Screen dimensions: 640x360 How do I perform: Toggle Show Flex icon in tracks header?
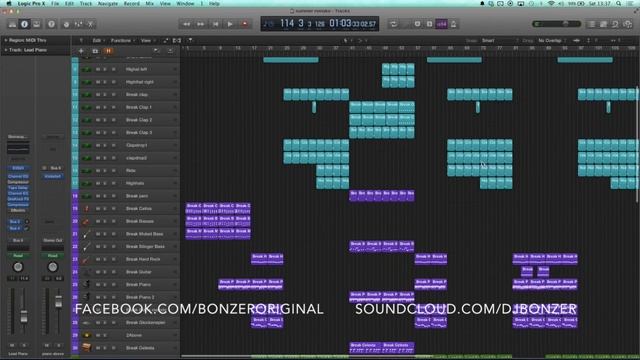coord(177,40)
